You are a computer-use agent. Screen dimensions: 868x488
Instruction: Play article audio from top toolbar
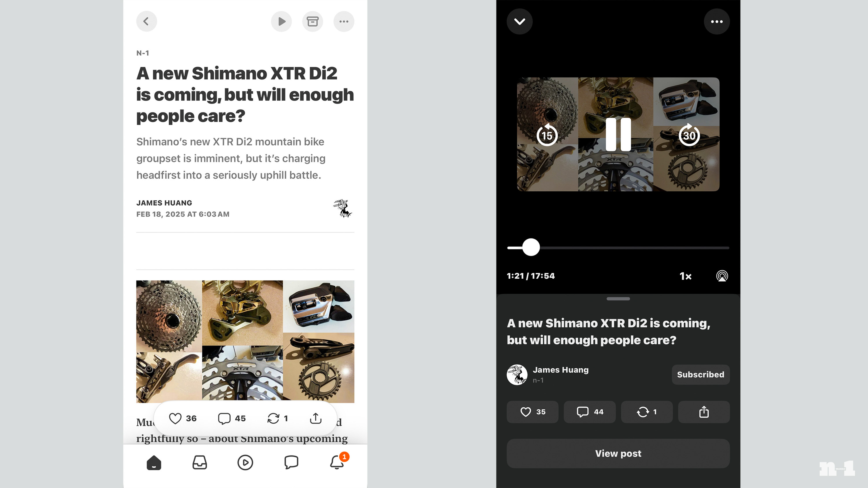point(281,22)
